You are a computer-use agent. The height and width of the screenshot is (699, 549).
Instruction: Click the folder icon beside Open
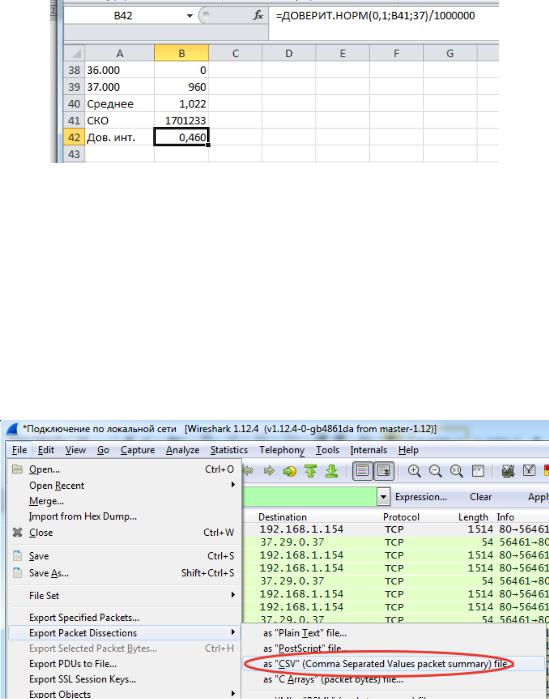click(17, 469)
